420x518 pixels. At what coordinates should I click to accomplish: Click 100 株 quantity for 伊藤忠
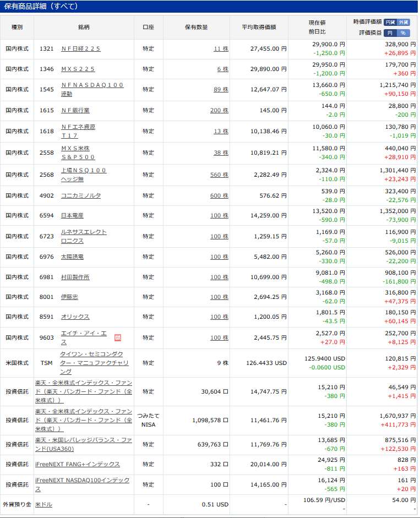coord(220,297)
